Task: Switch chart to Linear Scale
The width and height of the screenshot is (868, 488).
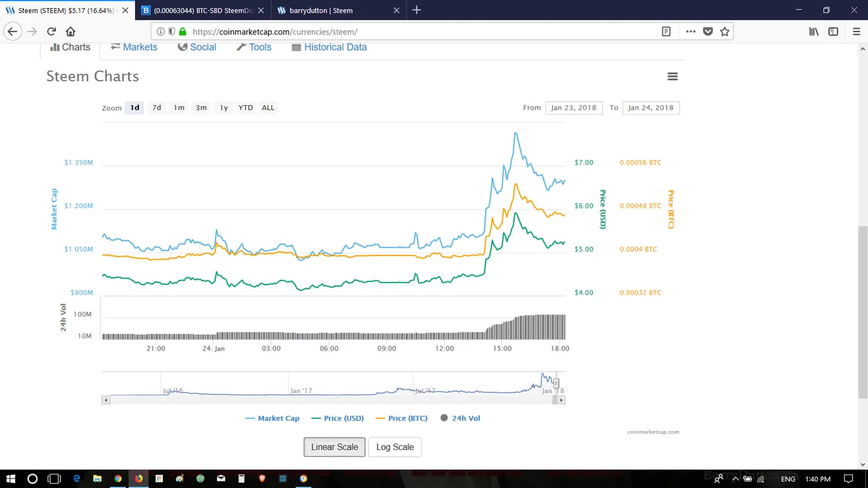Action: [x=334, y=447]
